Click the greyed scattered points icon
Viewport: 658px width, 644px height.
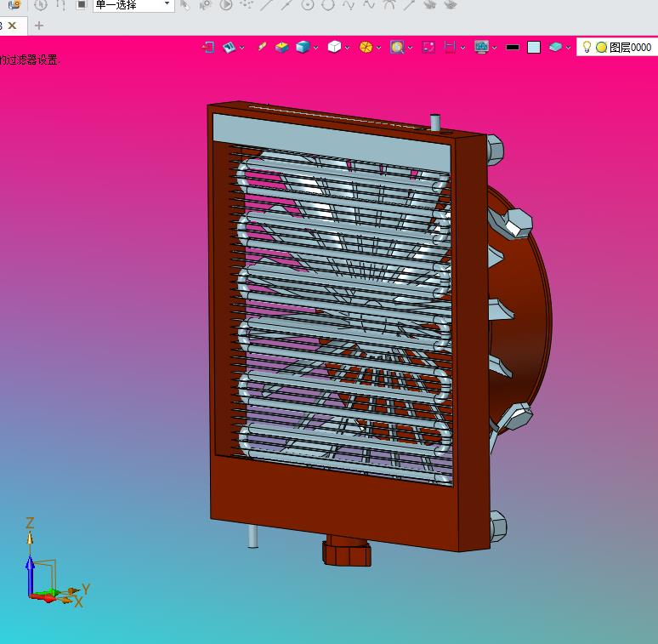(247, 4)
